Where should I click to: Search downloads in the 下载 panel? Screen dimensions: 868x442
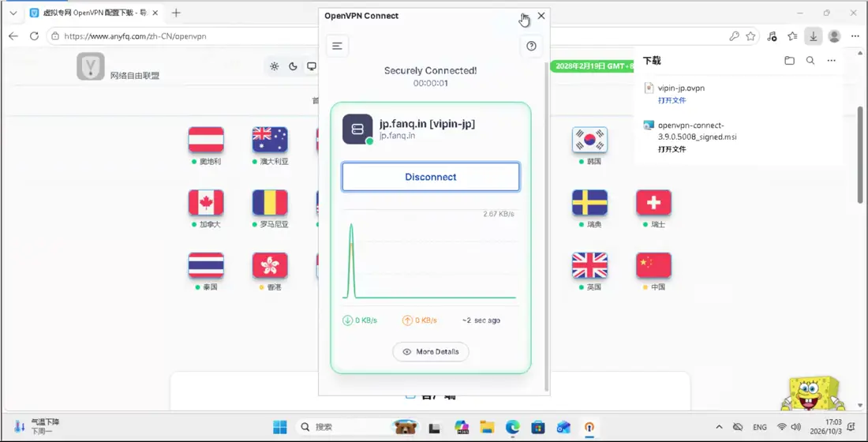click(x=810, y=60)
